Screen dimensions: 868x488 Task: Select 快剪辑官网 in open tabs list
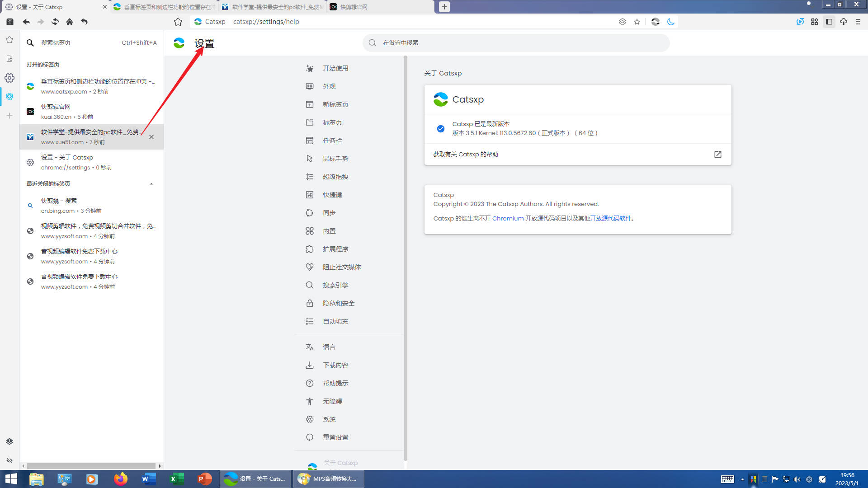[x=91, y=112]
